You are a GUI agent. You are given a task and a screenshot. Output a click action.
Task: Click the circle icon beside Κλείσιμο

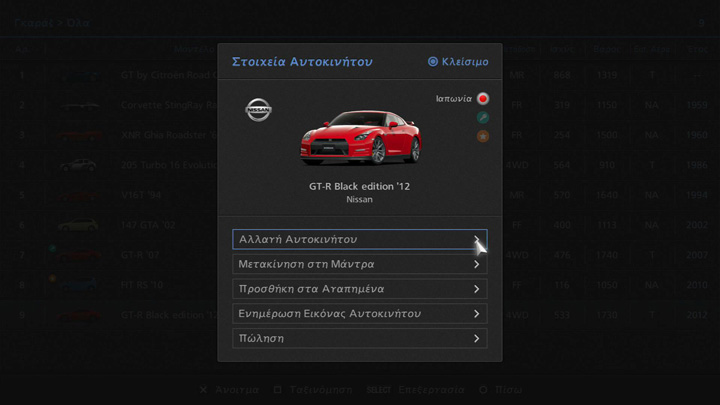point(433,62)
